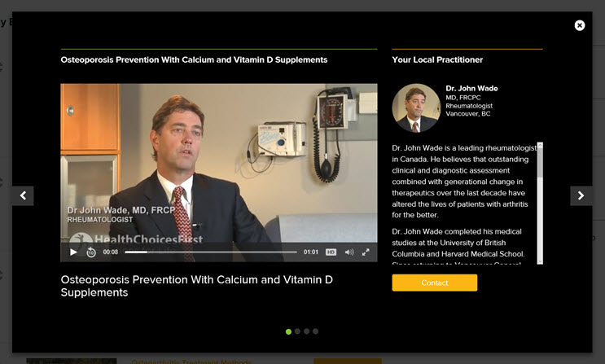Click the bio text scrollbar
Image resolution: width=605 pixels, height=364 pixels.
coord(540,204)
